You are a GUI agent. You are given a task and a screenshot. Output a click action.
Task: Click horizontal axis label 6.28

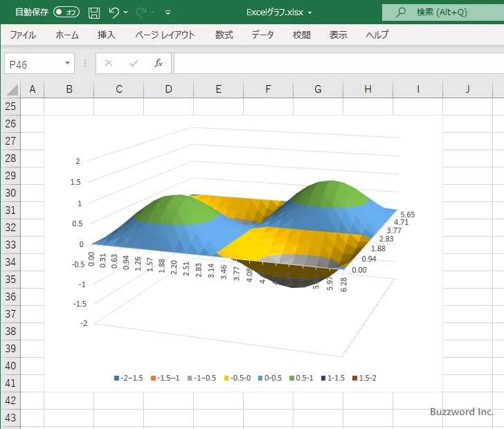tap(343, 284)
